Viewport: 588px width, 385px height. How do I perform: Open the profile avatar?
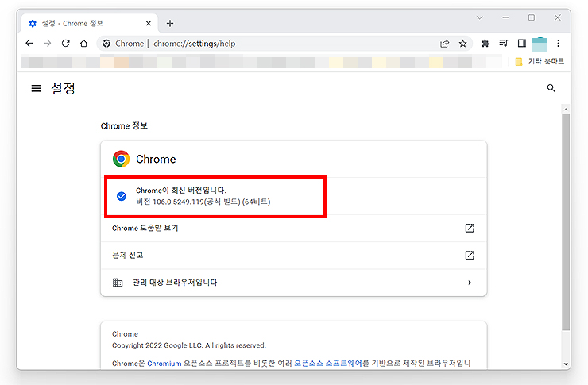pyautogui.click(x=540, y=44)
